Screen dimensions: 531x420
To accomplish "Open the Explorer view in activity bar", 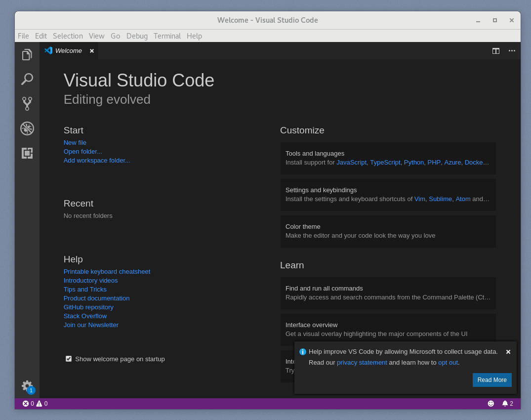I will pyautogui.click(x=27, y=54).
